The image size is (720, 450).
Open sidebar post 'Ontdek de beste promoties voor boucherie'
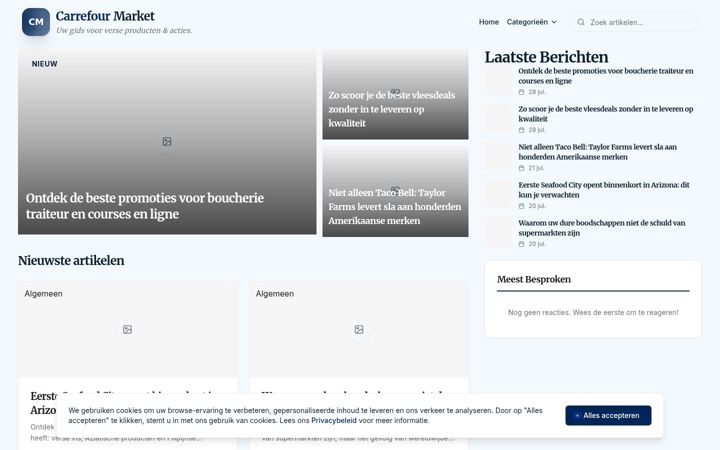(606, 76)
